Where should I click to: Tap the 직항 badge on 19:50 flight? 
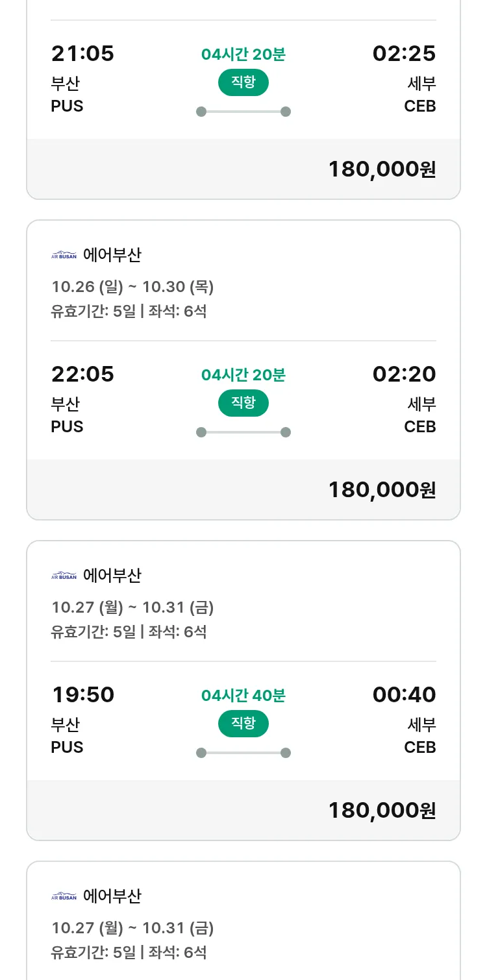[243, 724]
